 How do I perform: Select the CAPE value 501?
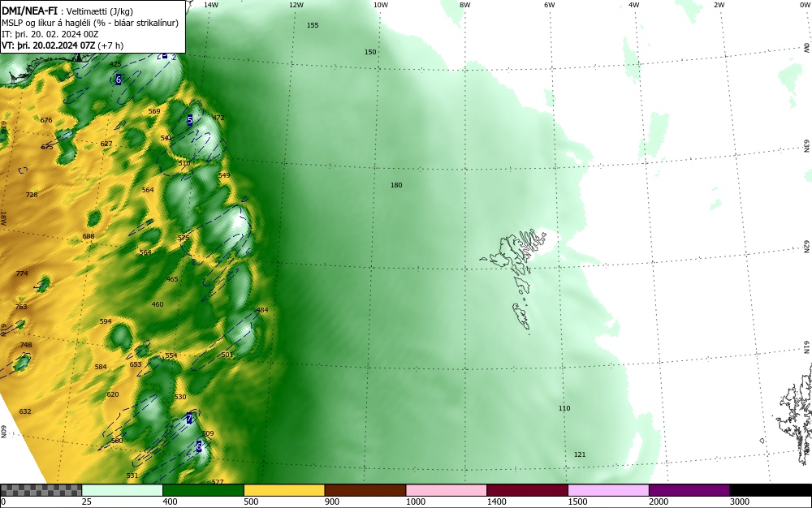[x=227, y=355]
